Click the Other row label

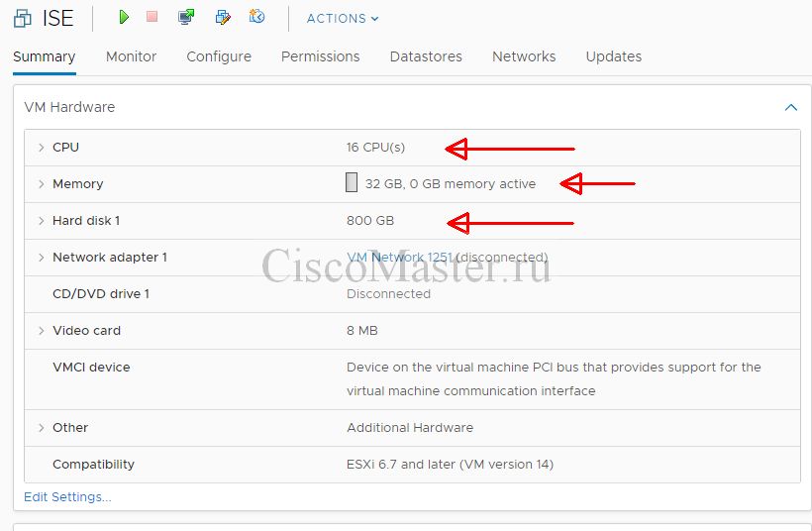(70, 427)
